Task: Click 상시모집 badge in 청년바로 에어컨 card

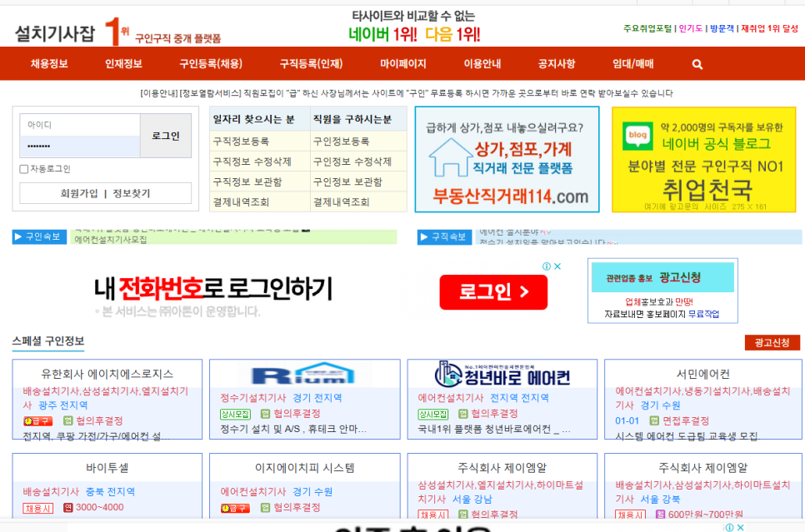Action: coord(432,414)
